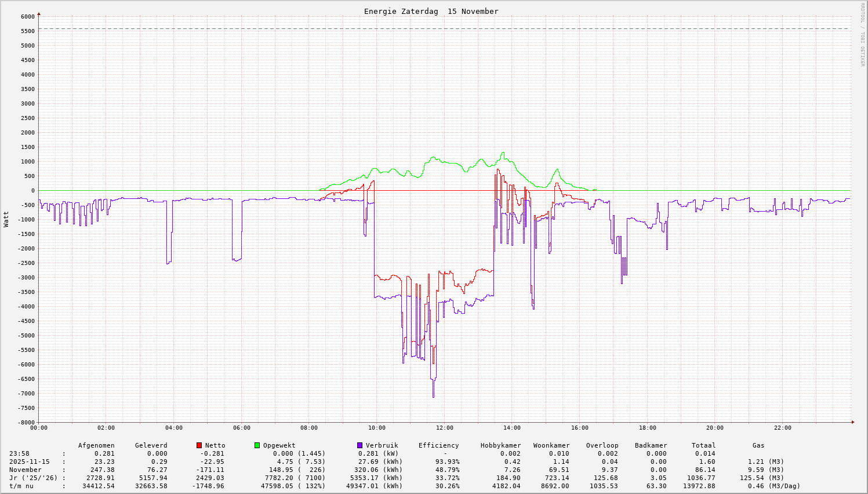The width and height of the screenshot is (868, 494).
Task: Select the 06:00 time axis label
Action: (242, 428)
